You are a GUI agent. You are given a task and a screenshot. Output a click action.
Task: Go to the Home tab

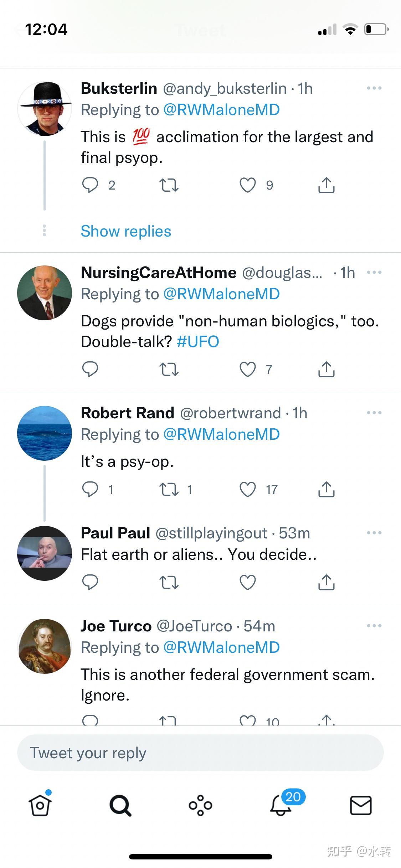[40, 805]
